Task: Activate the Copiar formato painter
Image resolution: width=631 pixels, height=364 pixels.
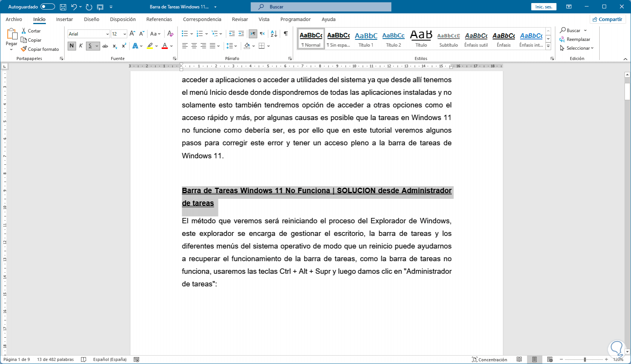Action: click(40, 49)
